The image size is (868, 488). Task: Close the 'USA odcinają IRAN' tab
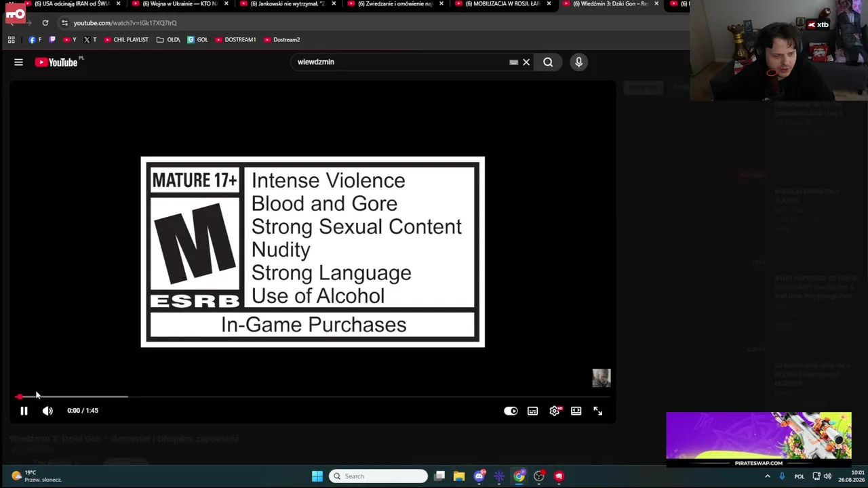pyautogui.click(x=118, y=4)
